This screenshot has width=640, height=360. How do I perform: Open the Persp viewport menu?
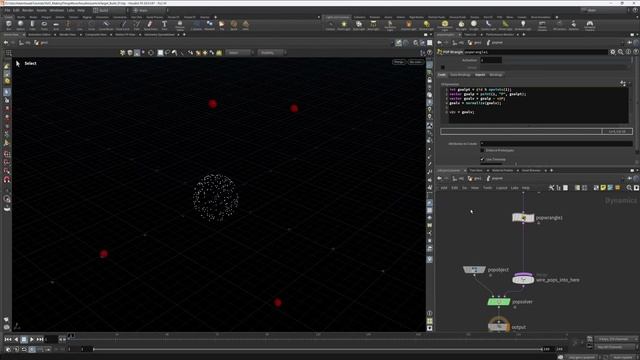coord(399,62)
